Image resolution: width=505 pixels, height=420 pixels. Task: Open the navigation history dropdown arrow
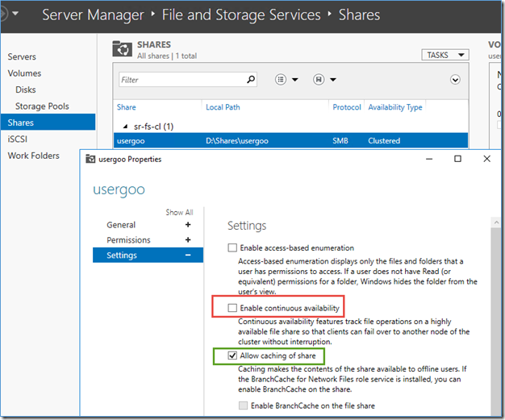coord(15,14)
